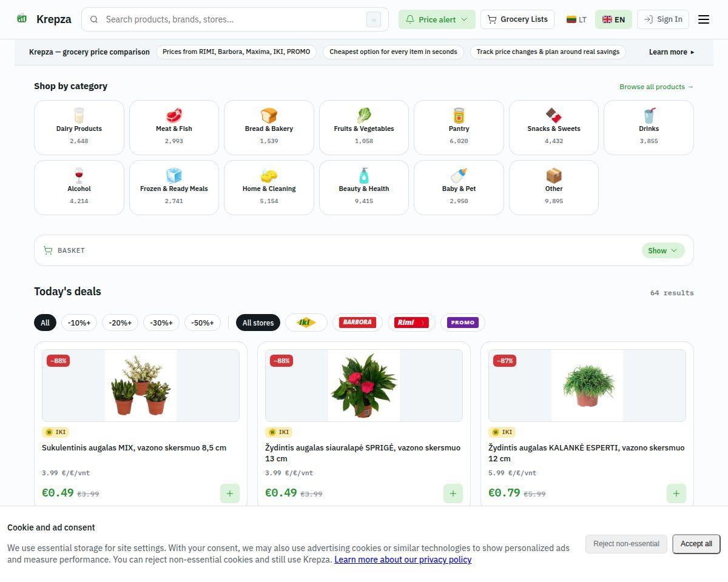This screenshot has height=582, width=728.
Task: Open the hamburger menu icon
Action: [x=704, y=19]
